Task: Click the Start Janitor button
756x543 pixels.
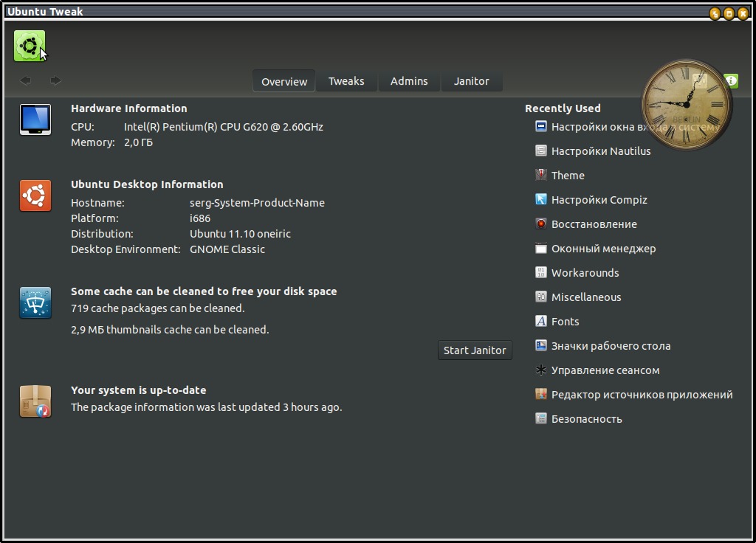Action: point(475,350)
